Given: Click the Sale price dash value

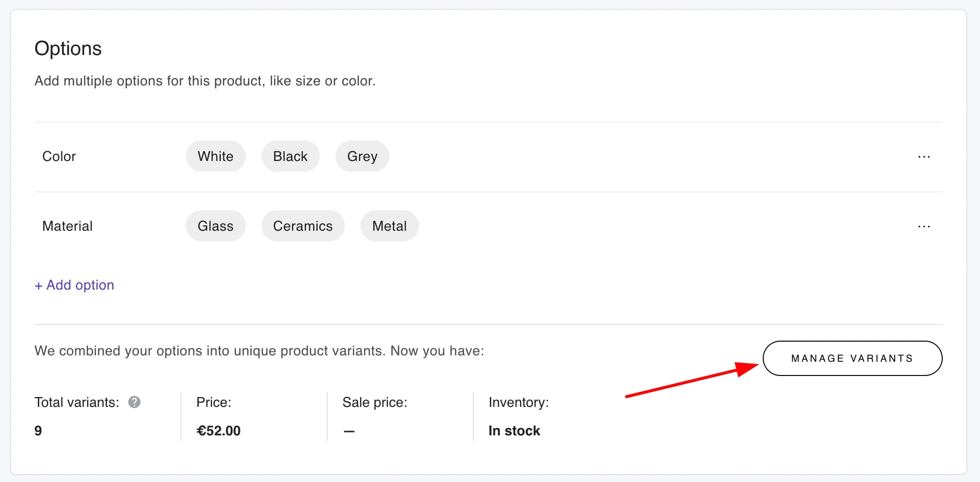Looking at the screenshot, I should pyautogui.click(x=349, y=431).
